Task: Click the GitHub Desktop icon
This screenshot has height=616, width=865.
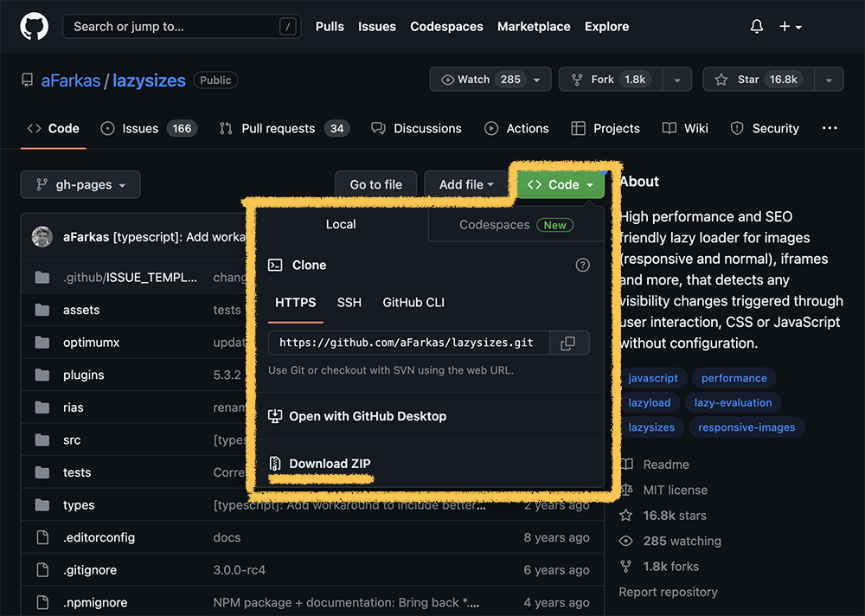Action: pos(275,416)
